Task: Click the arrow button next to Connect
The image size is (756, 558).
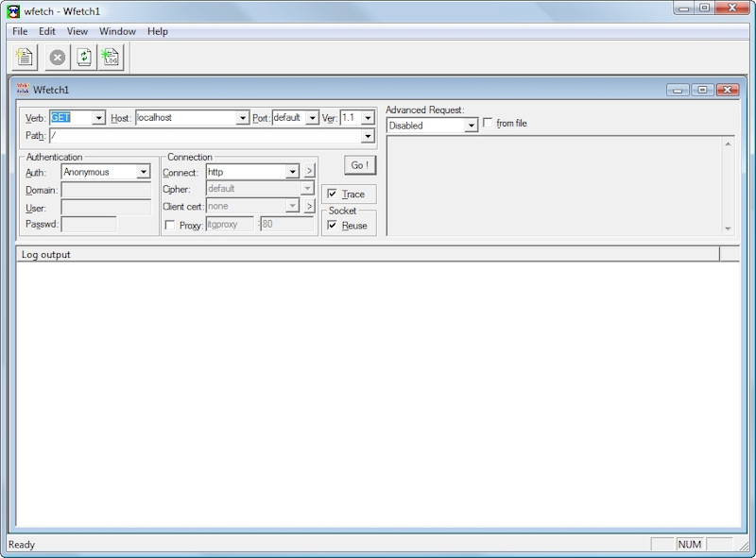Action: [x=309, y=172]
